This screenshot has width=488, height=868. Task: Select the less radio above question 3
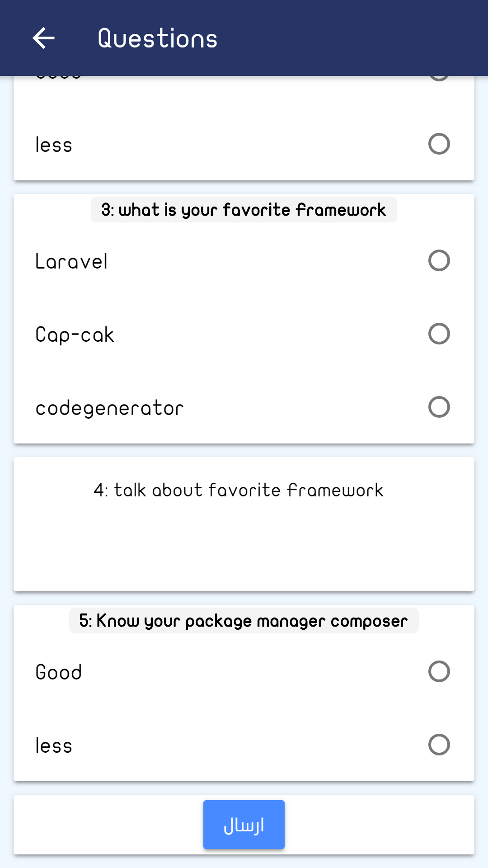pyautogui.click(x=439, y=144)
